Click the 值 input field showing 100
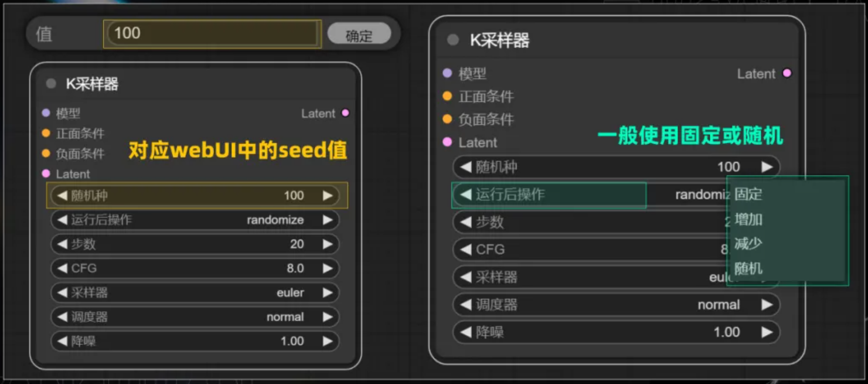This screenshot has width=868, height=384. 212,34
